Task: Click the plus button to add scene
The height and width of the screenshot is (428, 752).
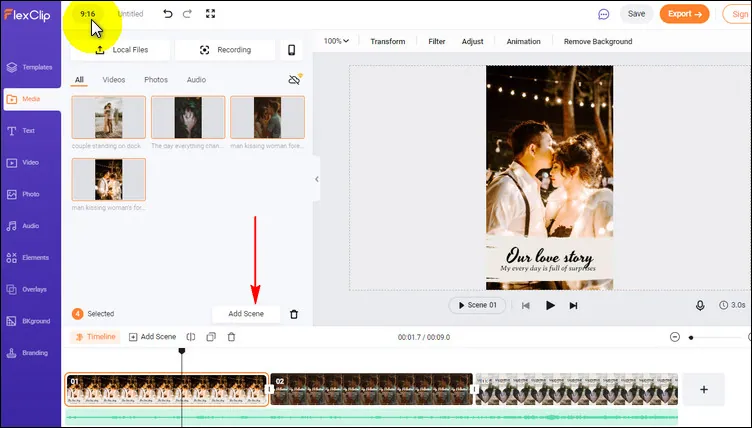Action: pyautogui.click(x=704, y=390)
